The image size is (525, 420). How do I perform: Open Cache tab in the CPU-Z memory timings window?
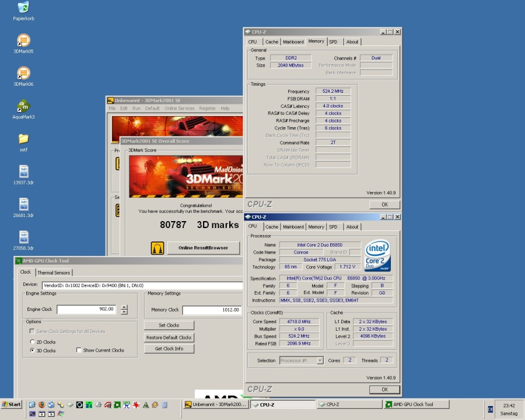[x=271, y=42]
